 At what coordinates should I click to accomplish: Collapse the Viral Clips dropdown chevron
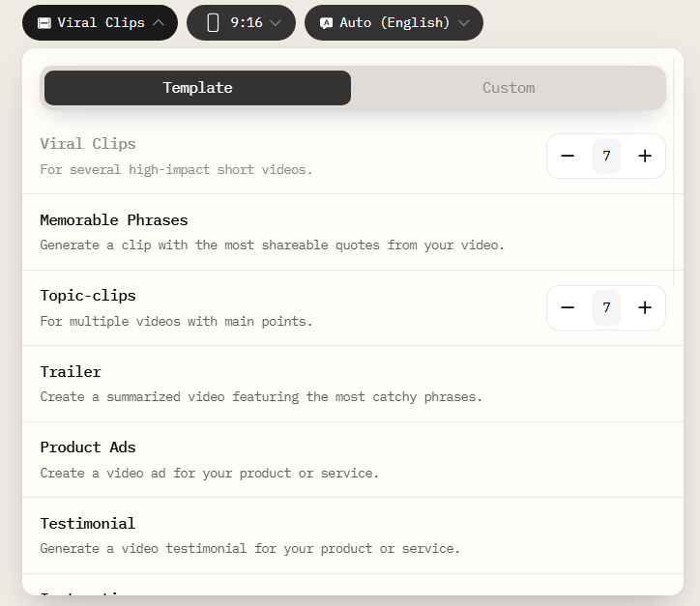159,22
